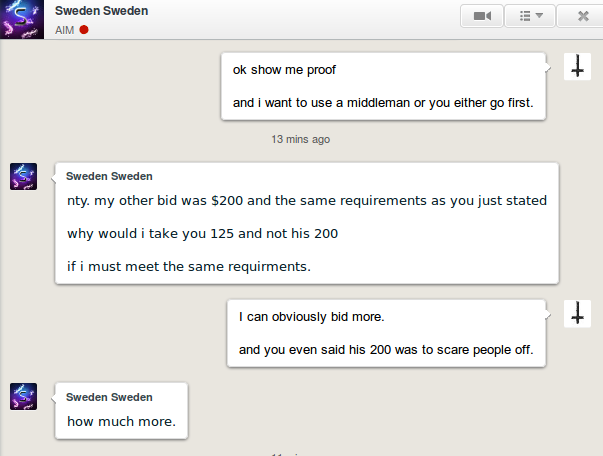Click the red AIM status indicator dot
Screen dimensions: 603x456
(84, 30)
